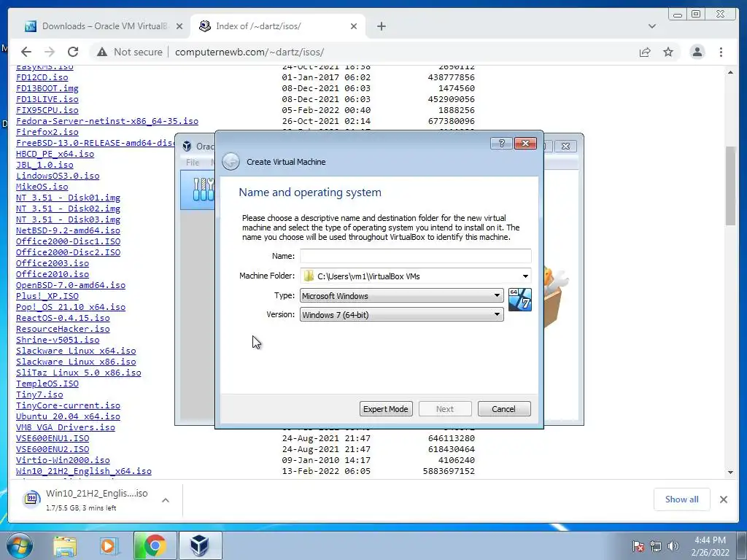The image size is (747, 560).
Task: Click page scroll down arrow
Action: (x=730, y=472)
